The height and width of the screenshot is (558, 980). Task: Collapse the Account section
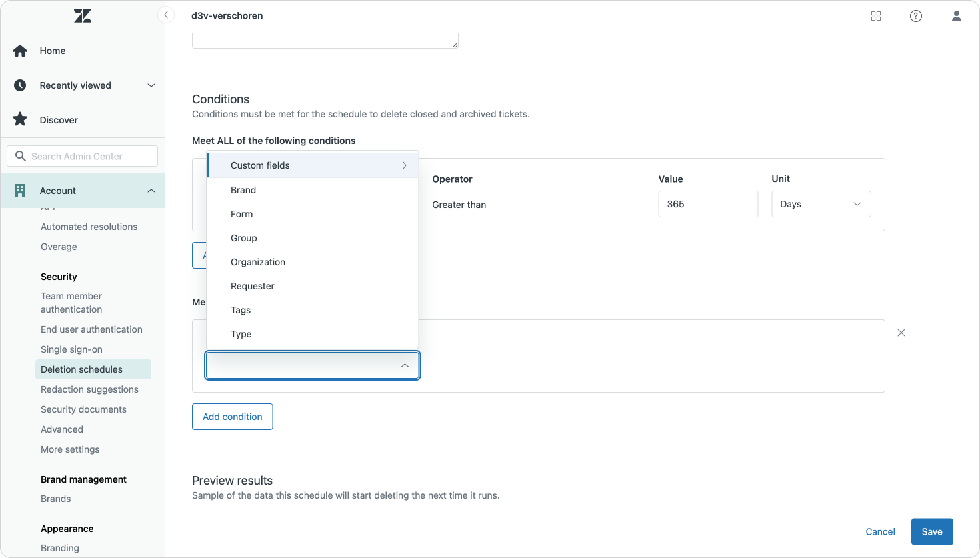pyautogui.click(x=151, y=191)
